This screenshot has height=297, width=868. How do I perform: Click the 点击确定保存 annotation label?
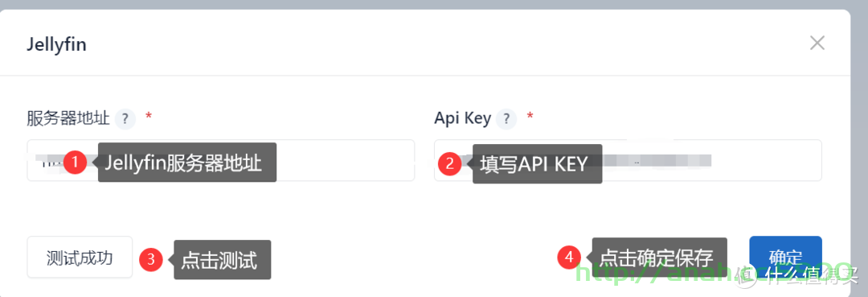pos(660,257)
